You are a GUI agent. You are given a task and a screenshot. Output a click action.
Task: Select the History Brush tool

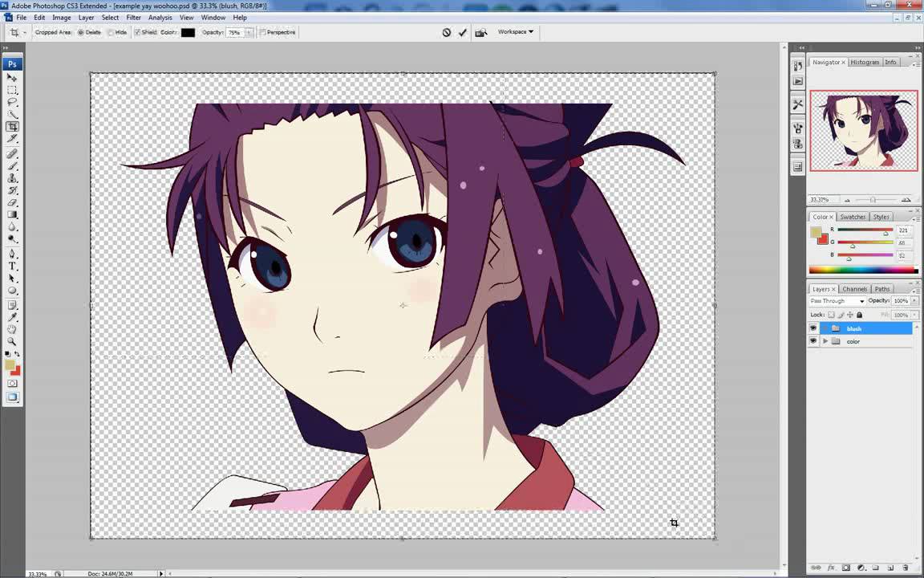pyautogui.click(x=12, y=190)
